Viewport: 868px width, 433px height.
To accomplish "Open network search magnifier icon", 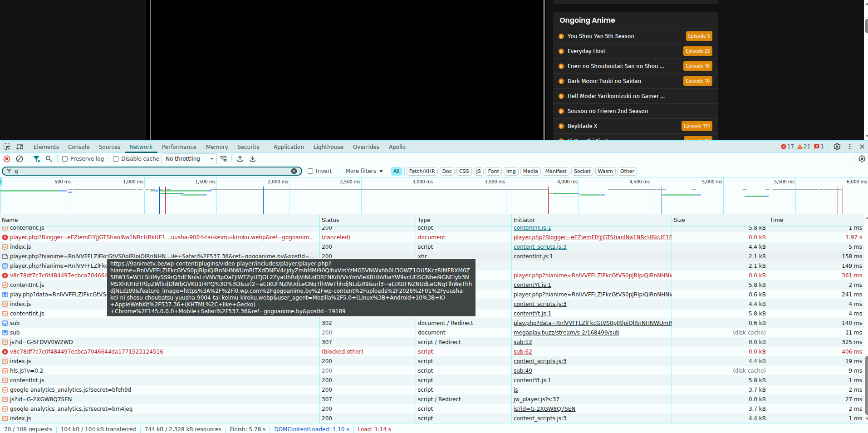I will pyautogui.click(x=49, y=159).
